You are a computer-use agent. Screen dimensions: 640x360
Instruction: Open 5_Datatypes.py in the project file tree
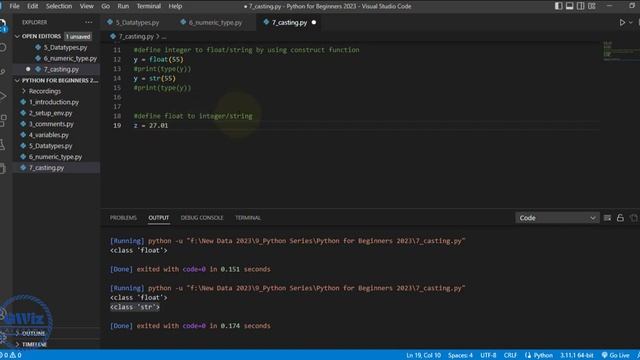[x=50, y=146]
